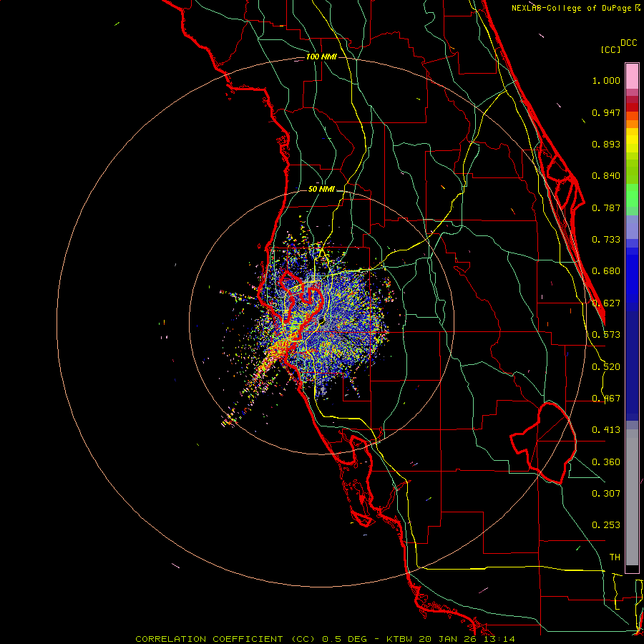Select the 0.840 legend value
Screen dimensions: 644x644
(606, 176)
